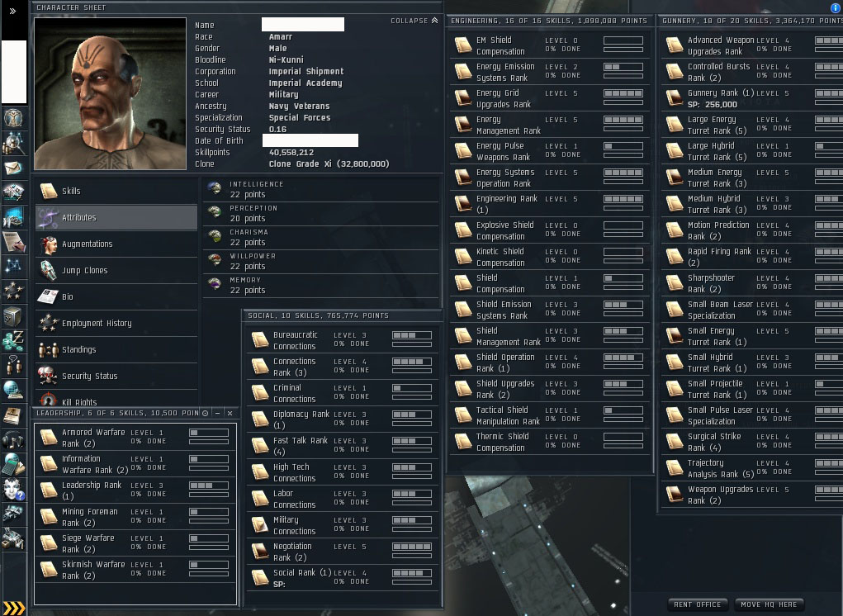Select Tactical Shield Manipulation skill
Viewport: 843px width, 616px height.
(551, 415)
